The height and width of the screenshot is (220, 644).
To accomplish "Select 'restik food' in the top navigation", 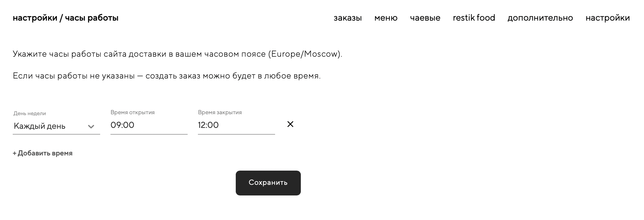I will pyautogui.click(x=474, y=18).
